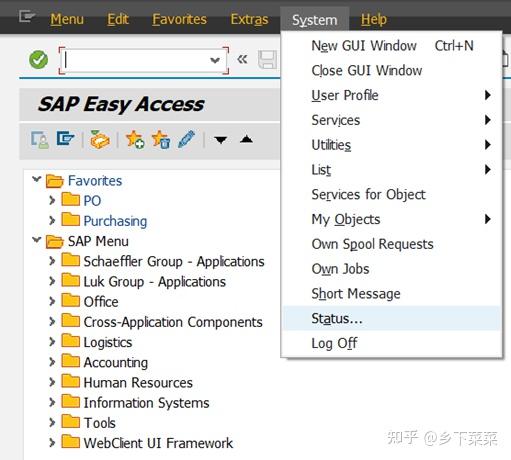Screen dimensions: 511x460
Task: Open the Extras menu
Action: click(x=249, y=19)
